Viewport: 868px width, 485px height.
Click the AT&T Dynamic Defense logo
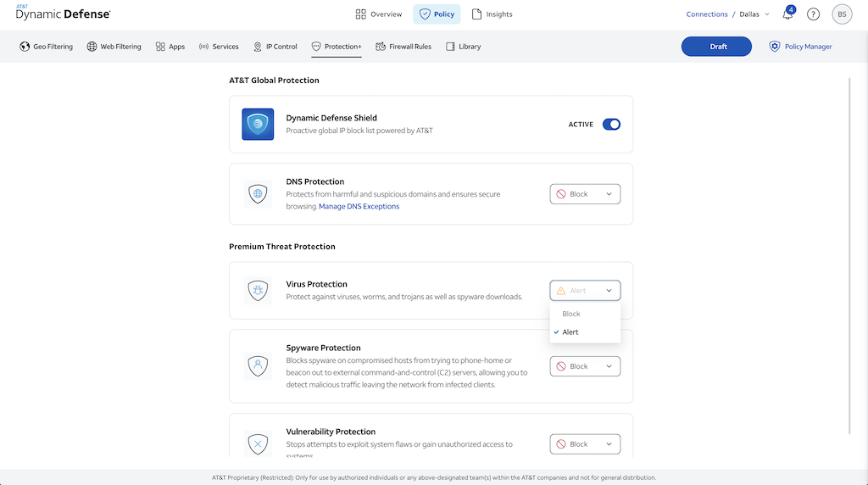pos(63,13)
